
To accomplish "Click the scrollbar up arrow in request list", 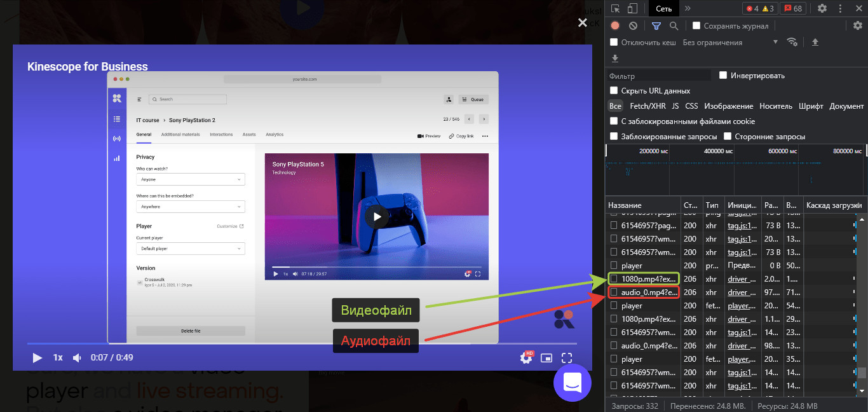I will (x=862, y=219).
